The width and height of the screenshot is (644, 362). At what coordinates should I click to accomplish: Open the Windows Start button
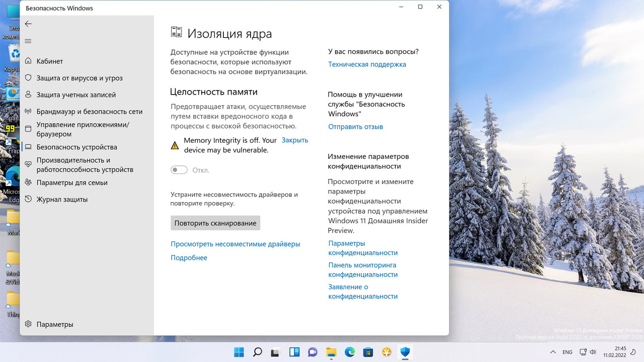tap(239, 352)
